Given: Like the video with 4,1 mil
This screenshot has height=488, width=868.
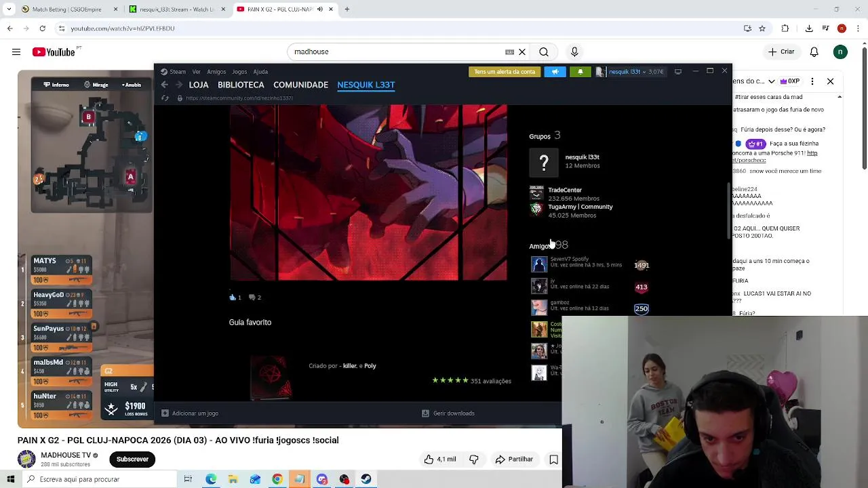Looking at the screenshot, I should tap(440, 460).
